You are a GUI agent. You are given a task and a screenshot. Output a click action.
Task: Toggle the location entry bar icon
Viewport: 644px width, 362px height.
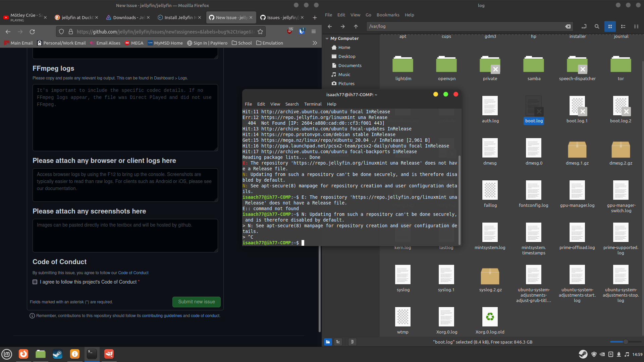(584, 26)
